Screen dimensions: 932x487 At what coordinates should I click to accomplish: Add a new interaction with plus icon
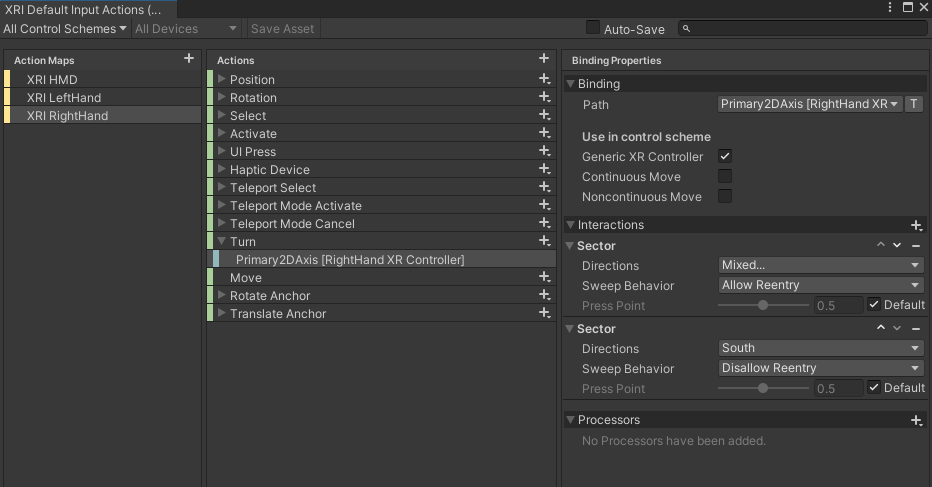click(x=916, y=225)
